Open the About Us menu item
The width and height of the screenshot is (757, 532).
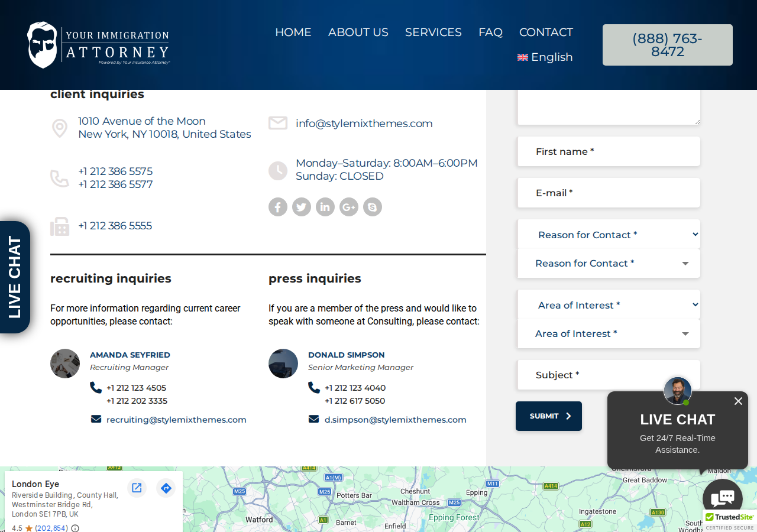point(358,33)
